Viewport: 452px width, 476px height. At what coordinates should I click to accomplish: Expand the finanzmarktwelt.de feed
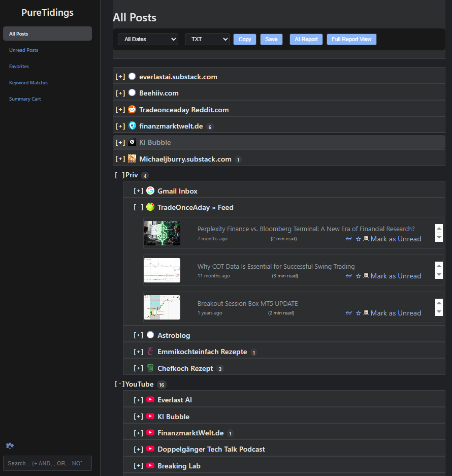[120, 126]
